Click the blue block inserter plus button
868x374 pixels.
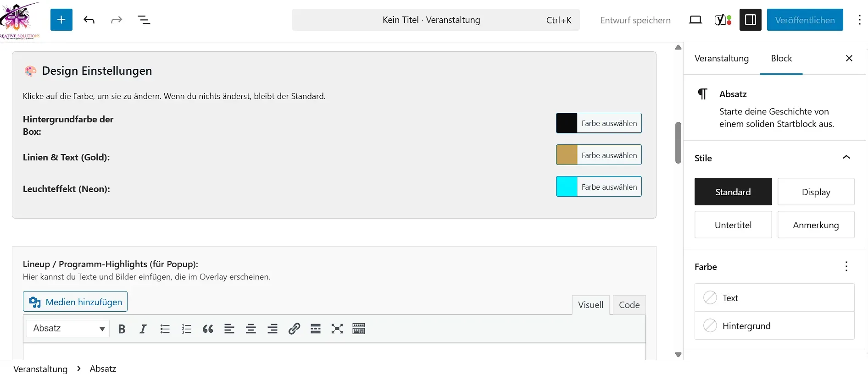pos(61,20)
